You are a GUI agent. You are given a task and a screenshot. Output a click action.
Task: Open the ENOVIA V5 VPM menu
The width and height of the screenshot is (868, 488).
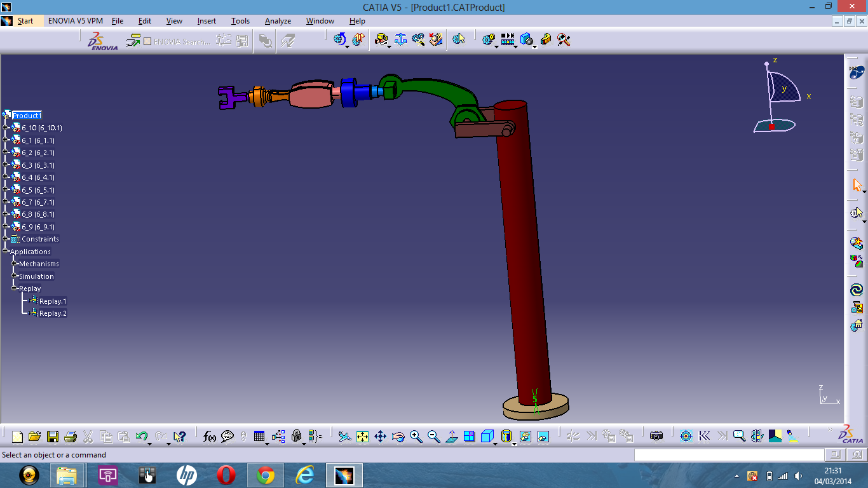pos(76,21)
